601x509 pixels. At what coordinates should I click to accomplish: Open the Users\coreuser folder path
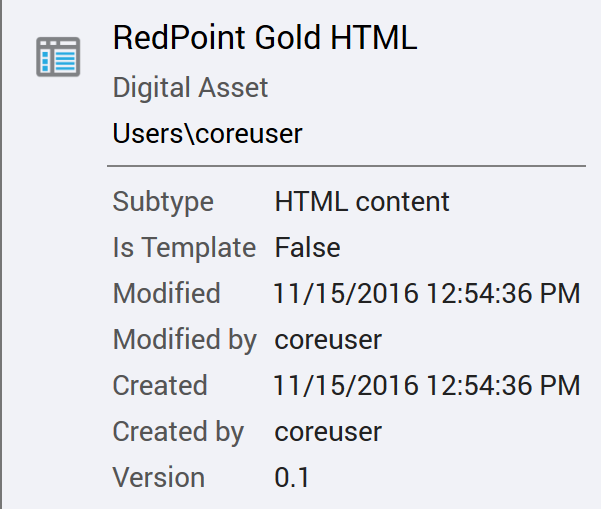207,133
